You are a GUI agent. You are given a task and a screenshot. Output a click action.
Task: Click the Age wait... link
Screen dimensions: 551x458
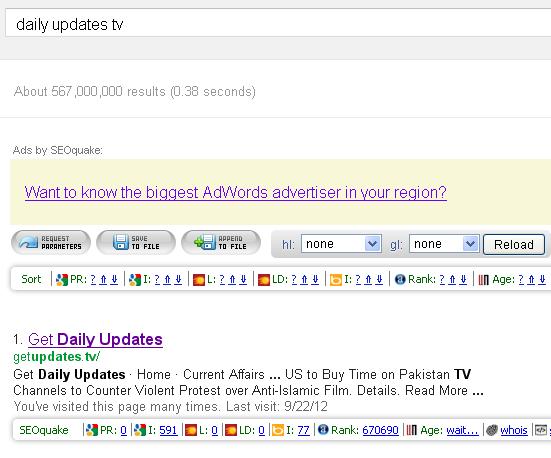coord(462,430)
